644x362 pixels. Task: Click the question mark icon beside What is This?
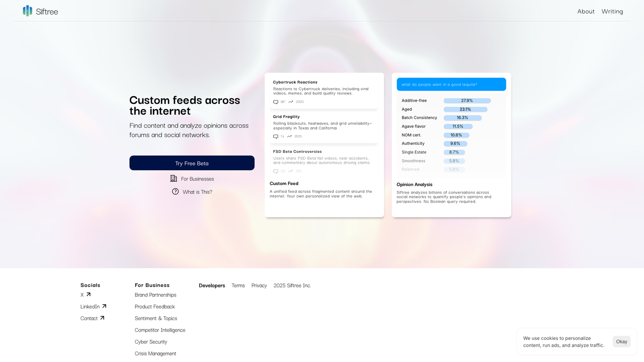(175, 191)
